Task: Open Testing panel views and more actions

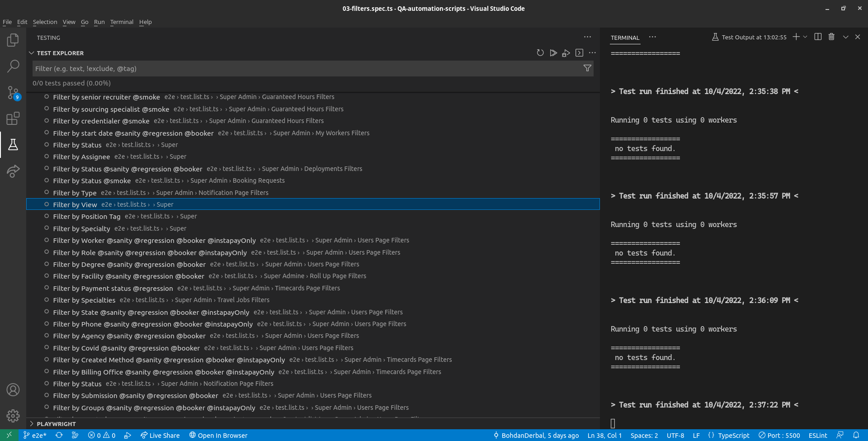Action: coord(587,37)
